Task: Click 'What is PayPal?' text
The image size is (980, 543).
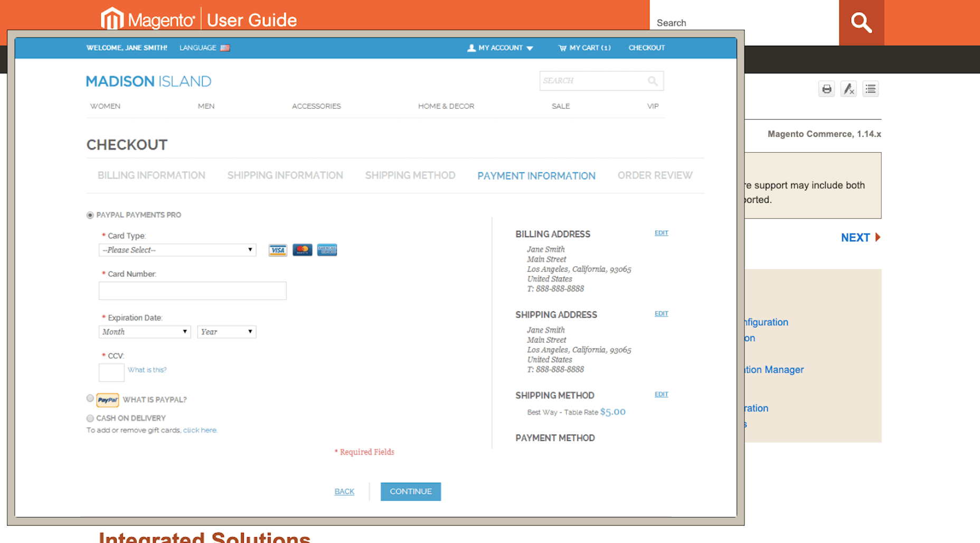Action: pos(155,400)
